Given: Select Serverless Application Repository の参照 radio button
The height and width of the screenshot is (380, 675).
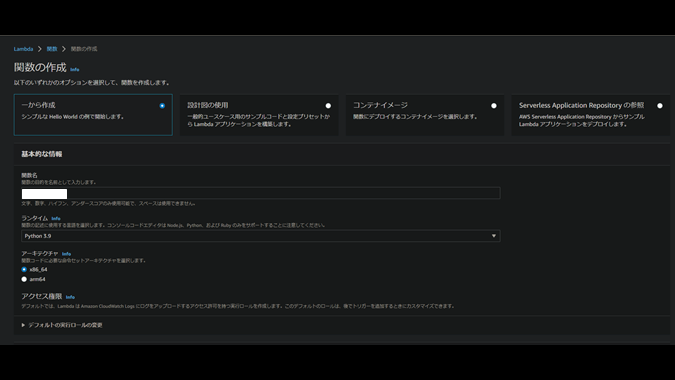Looking at the screenshot, I should pyautogui.click(x=660, y=105).
